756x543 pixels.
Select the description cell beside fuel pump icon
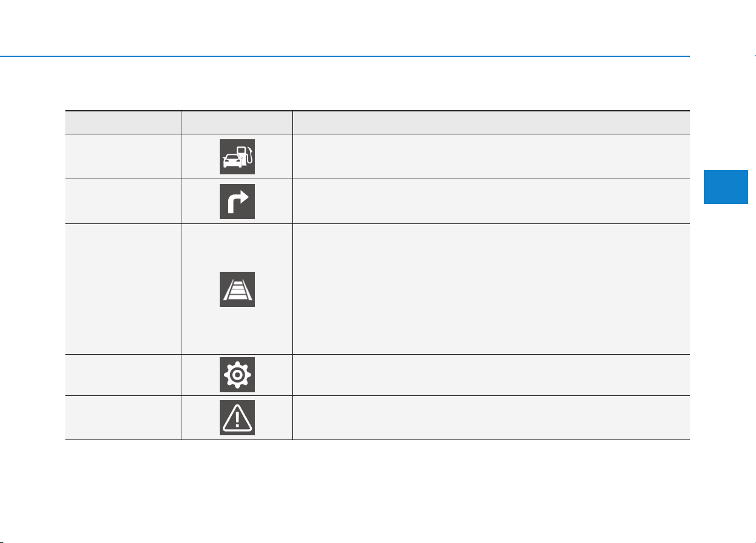coord(491,156)
